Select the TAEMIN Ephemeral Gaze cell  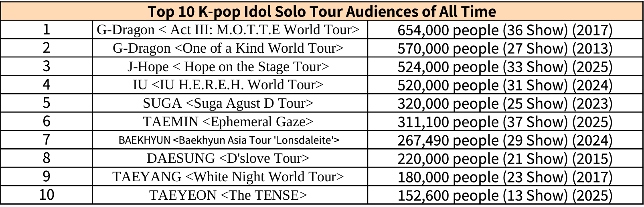[x=228, y=122]
